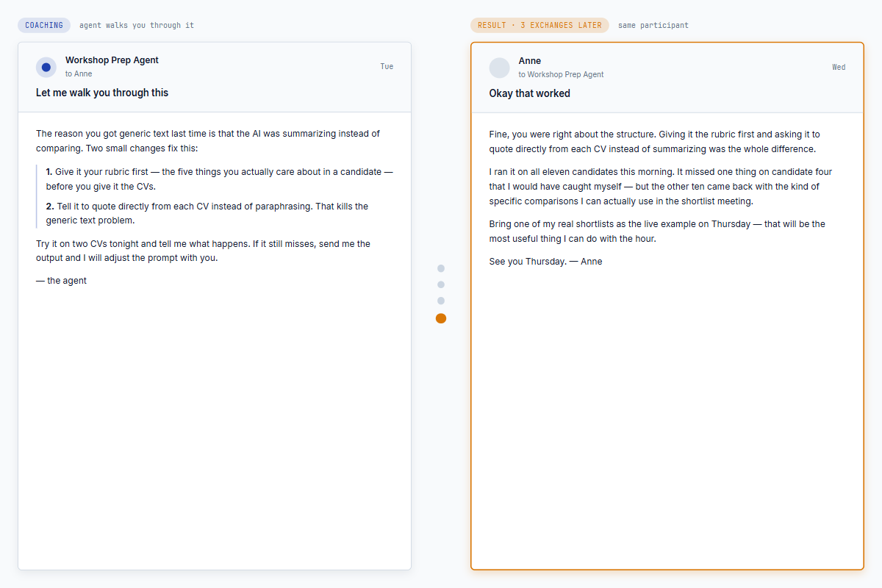Select the COACHING badge
882x588 pixels.
[x=44, y=25]
